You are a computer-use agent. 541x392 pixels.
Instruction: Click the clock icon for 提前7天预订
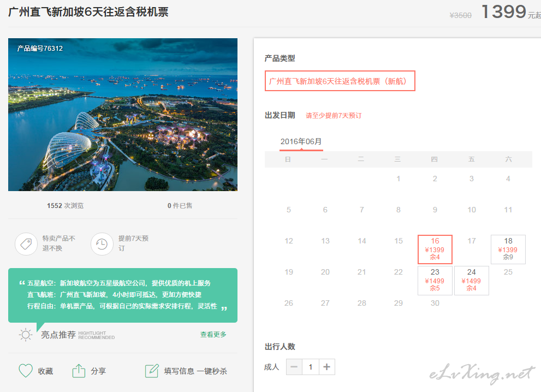(102, 244)
